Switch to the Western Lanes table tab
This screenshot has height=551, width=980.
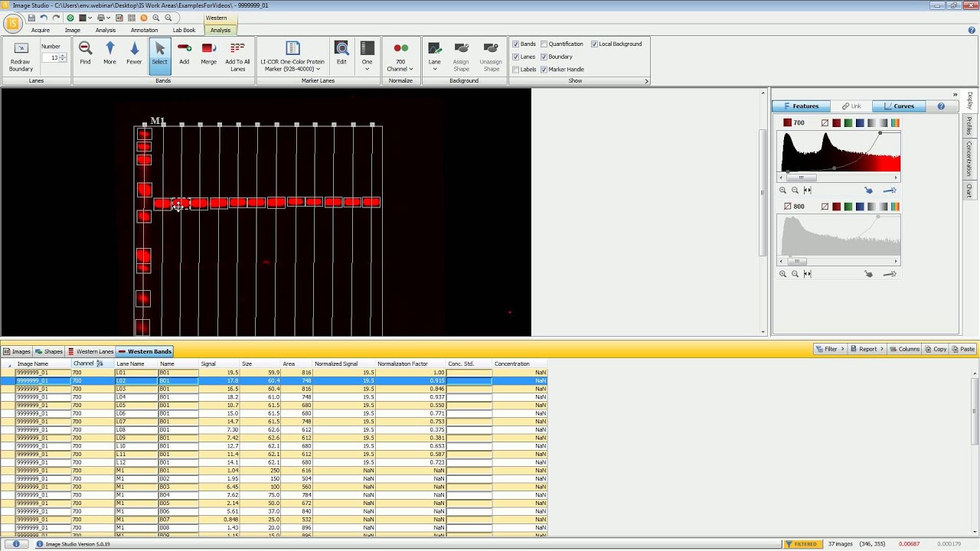tap(90, 351)
